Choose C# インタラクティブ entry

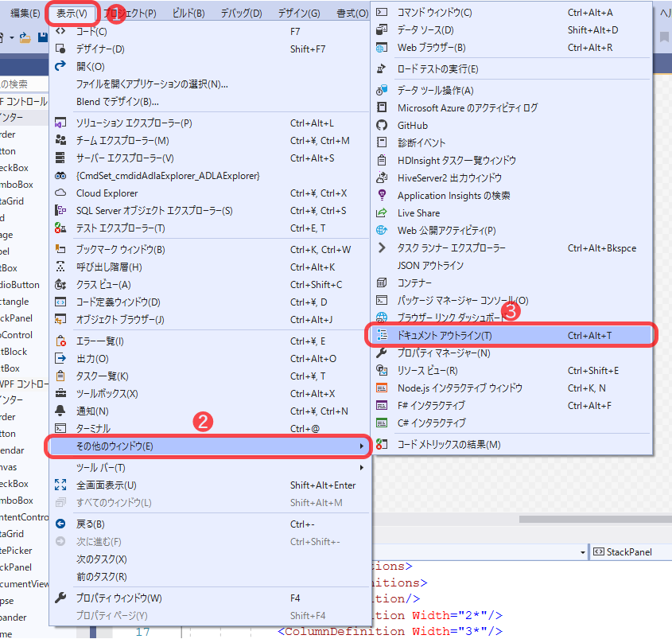[x=511, y=423]
